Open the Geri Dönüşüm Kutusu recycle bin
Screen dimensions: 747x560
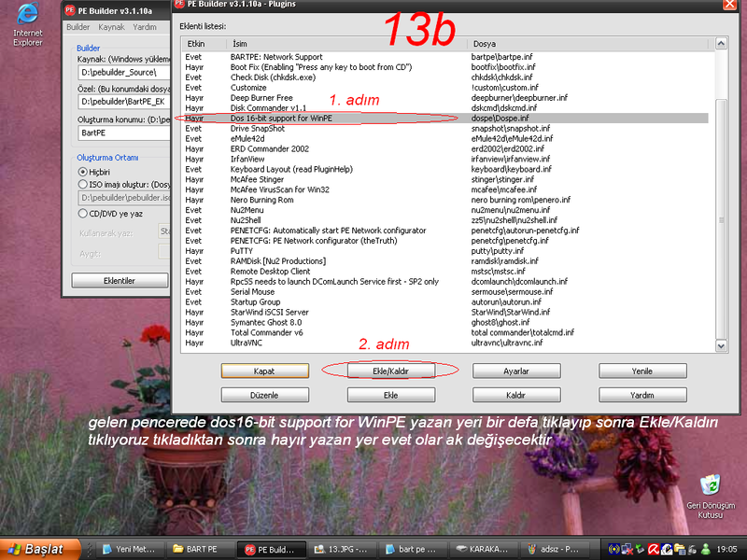711,497
